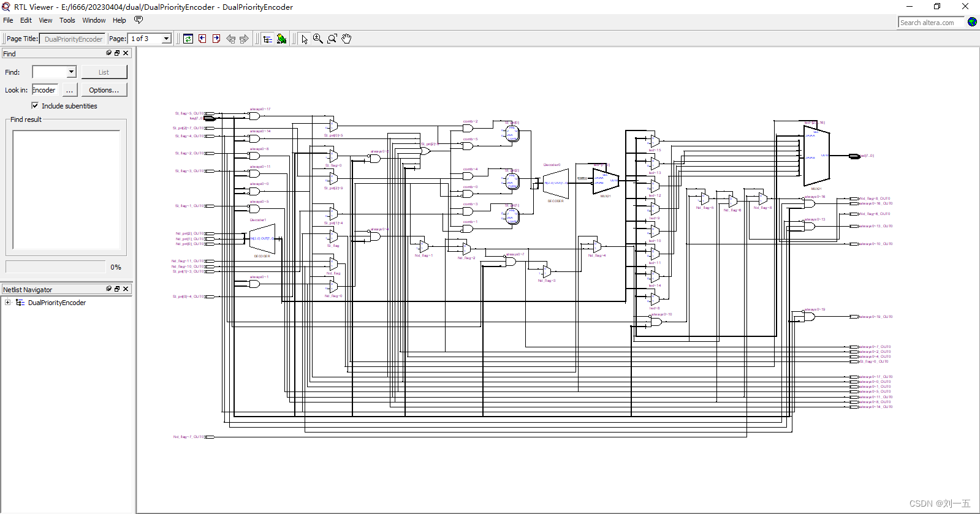Float the Netlist Navigator panel
Image resolution: width=980 pixels, height=514 pixels.
click(117, 289)
